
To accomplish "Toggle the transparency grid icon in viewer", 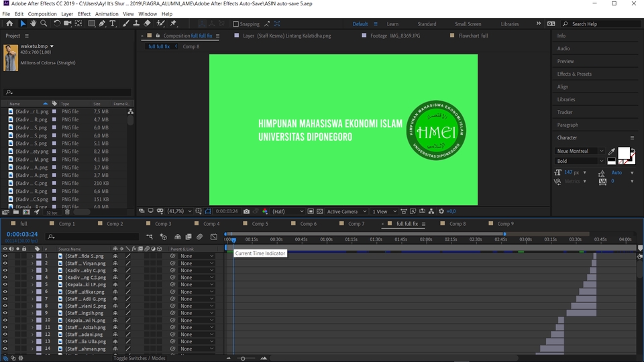I will click(319, 211).
